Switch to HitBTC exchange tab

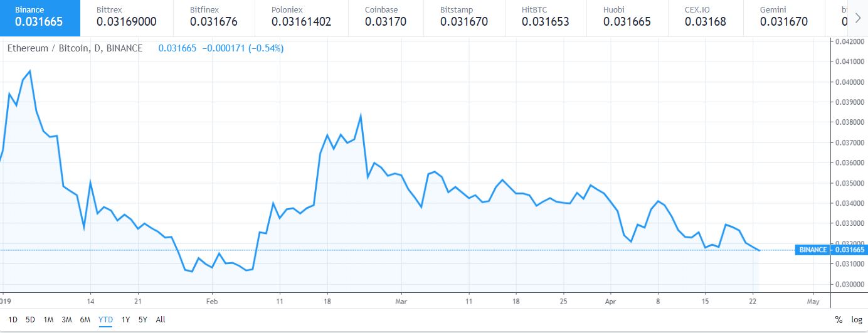pos(545,17)
